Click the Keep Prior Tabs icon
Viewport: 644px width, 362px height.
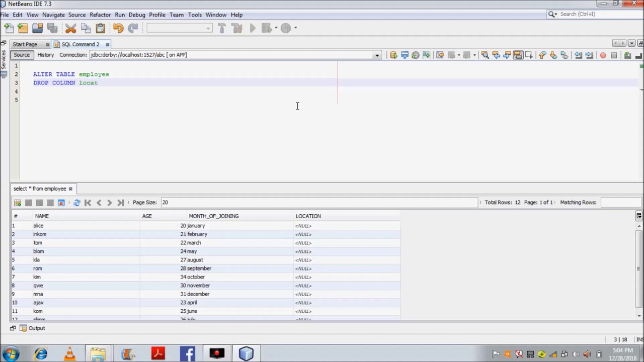pos(427,55)
